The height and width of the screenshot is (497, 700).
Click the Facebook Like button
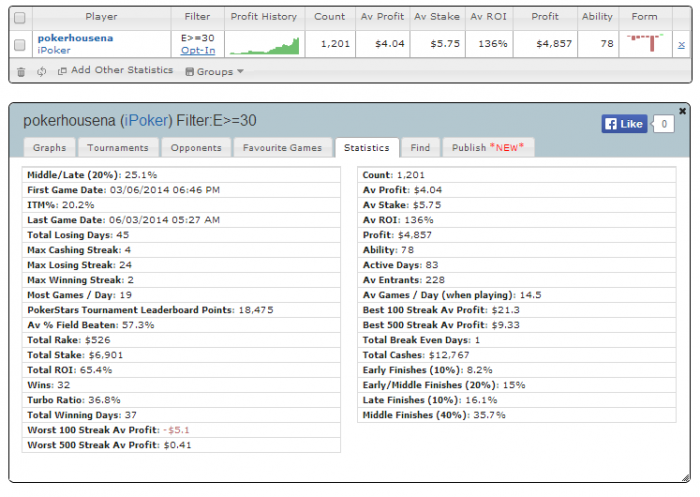(x=624, y=124)
